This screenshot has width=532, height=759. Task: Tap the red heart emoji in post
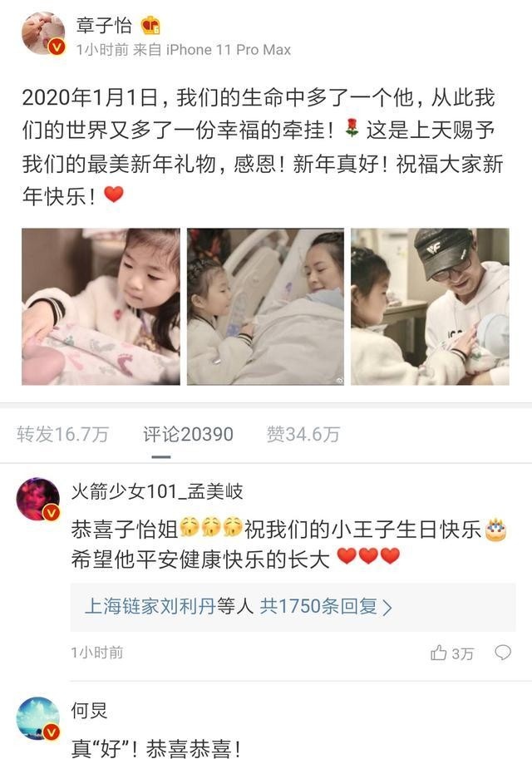point(114,195)
